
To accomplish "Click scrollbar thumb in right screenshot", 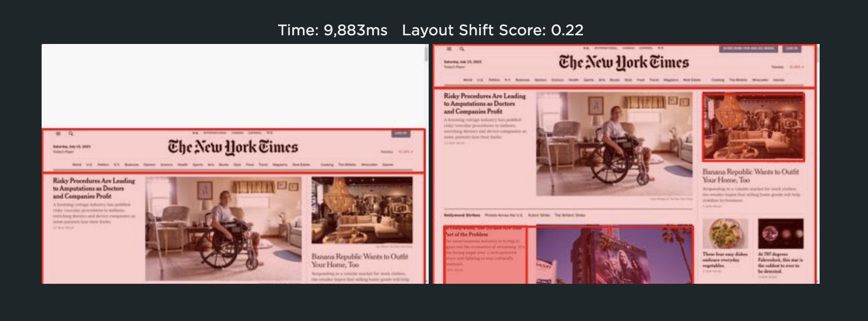I will [x=817, y=53].
